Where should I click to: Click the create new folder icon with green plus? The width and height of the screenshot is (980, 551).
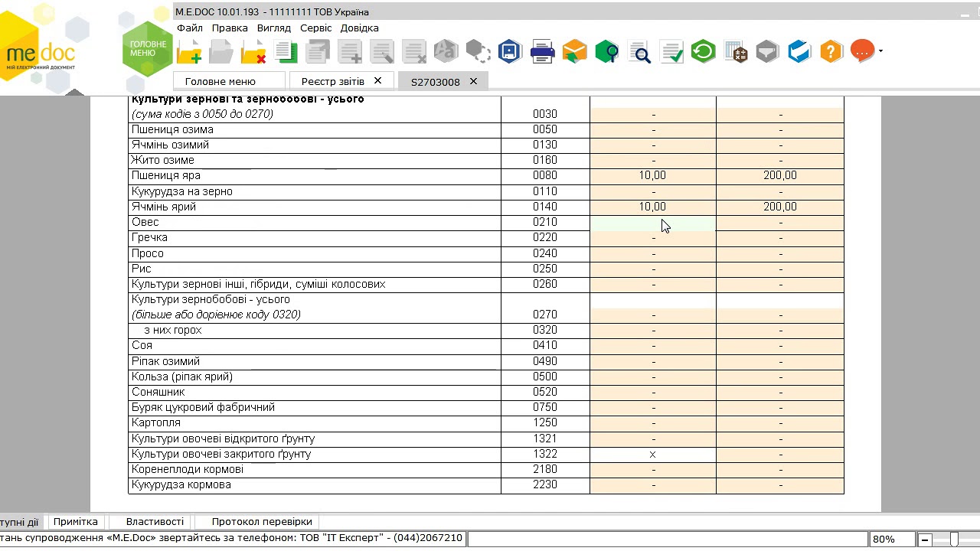pyautogui.click(x=189, y=52)
